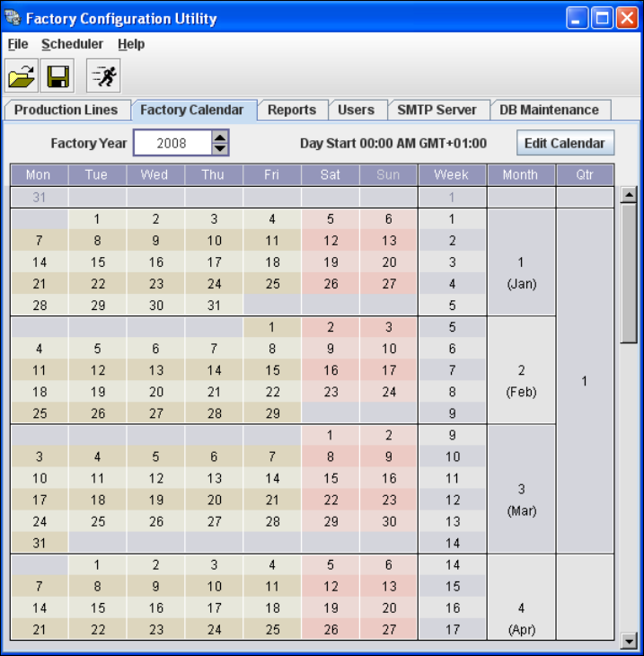The width and height of the screenshot is (644, 656).
Task: Select week number 7 cell
Action: pyautogui.click(x=452, y=370)
